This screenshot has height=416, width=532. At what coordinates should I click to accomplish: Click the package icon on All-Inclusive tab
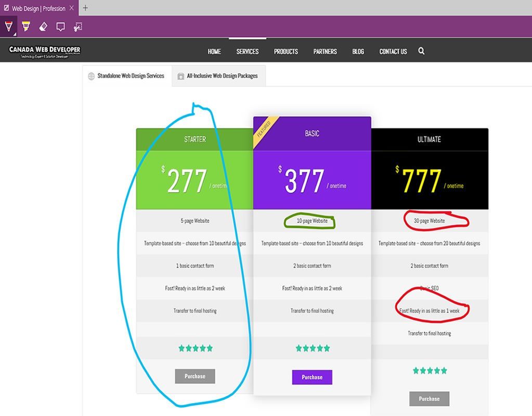[x=181, y=76]
